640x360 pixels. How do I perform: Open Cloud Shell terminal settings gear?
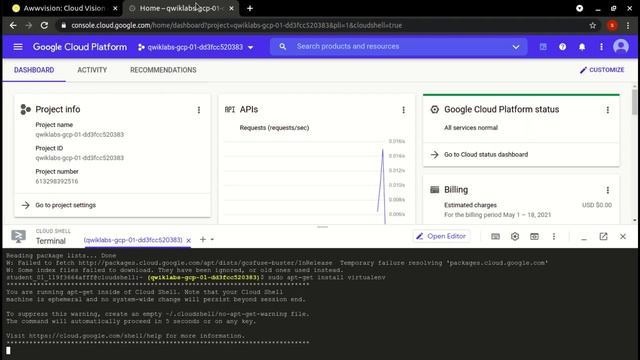515,236
